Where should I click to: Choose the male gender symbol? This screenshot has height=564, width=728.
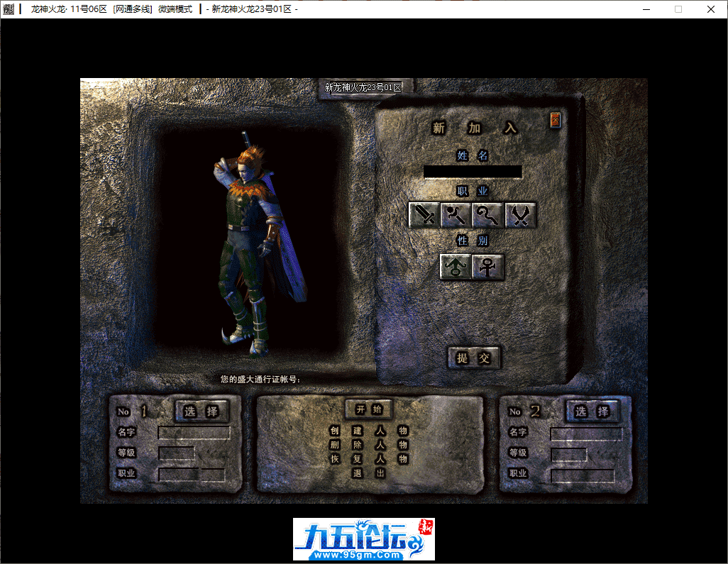456,267
